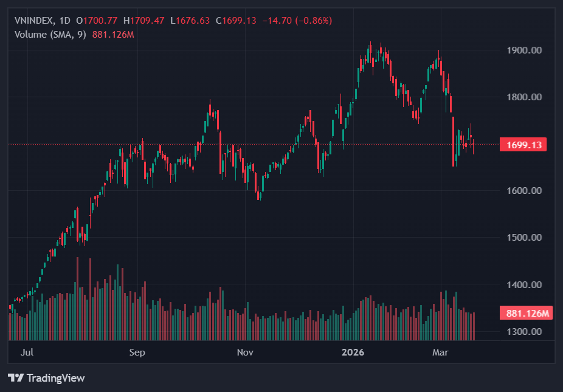Click the −14.70 (−0.86%) change value
563x392 pixels.
coord(297,21)
